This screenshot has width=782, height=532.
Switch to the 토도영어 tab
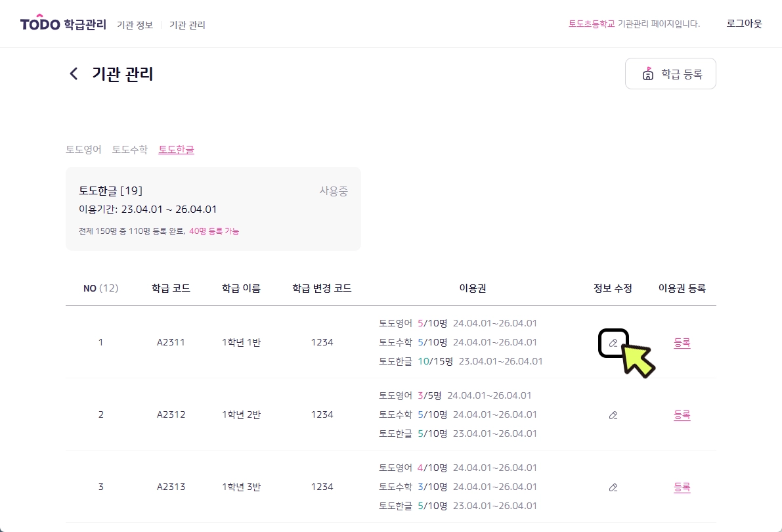coord(83,150)
